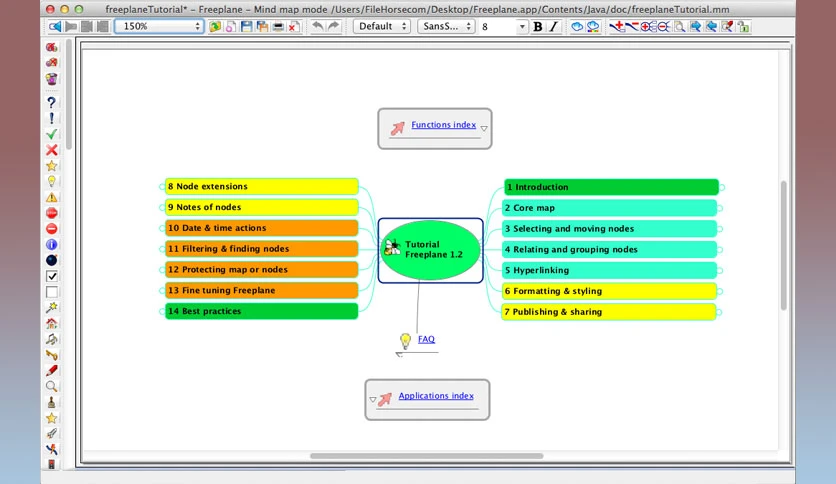Toggle Italic text formatting
The image size is (836, 484).
[x=553, y=26]
